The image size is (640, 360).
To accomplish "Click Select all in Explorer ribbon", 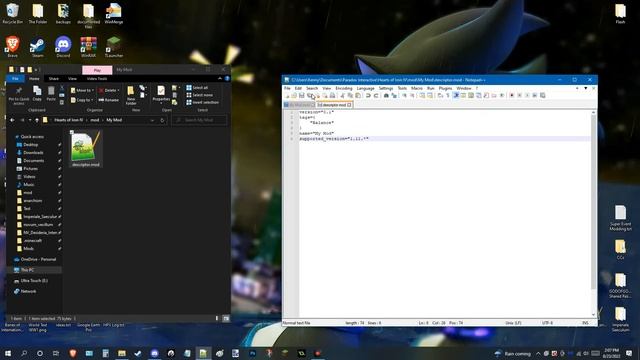I will [197, 88].
